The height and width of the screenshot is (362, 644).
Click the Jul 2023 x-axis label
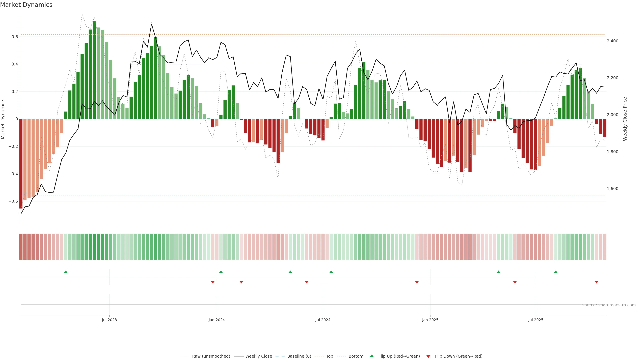(x=109, y=320)
